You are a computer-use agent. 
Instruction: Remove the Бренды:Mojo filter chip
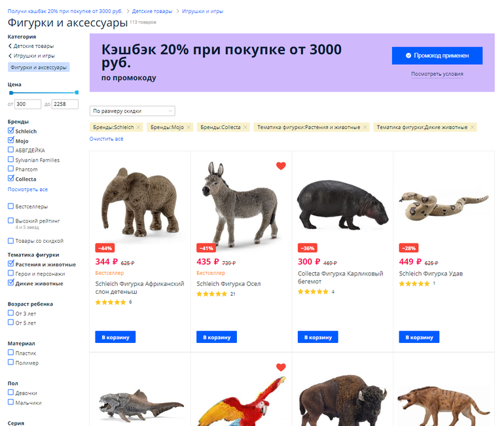190,127
